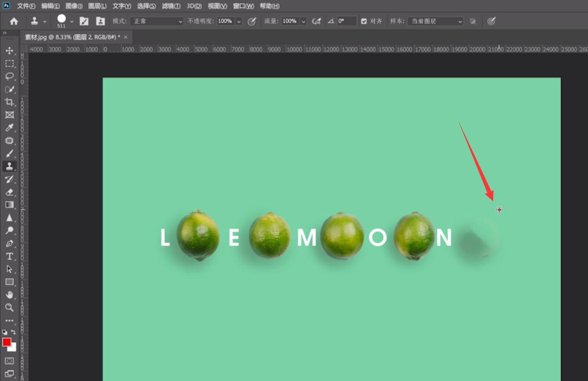Select the Rectangular Marquee tool

tap(9, 63)
